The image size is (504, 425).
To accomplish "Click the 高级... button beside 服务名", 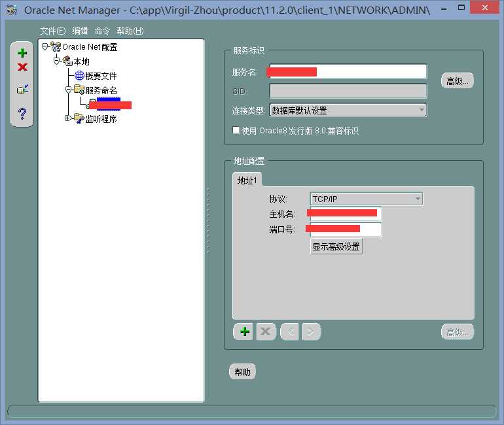I will [458, 81].
